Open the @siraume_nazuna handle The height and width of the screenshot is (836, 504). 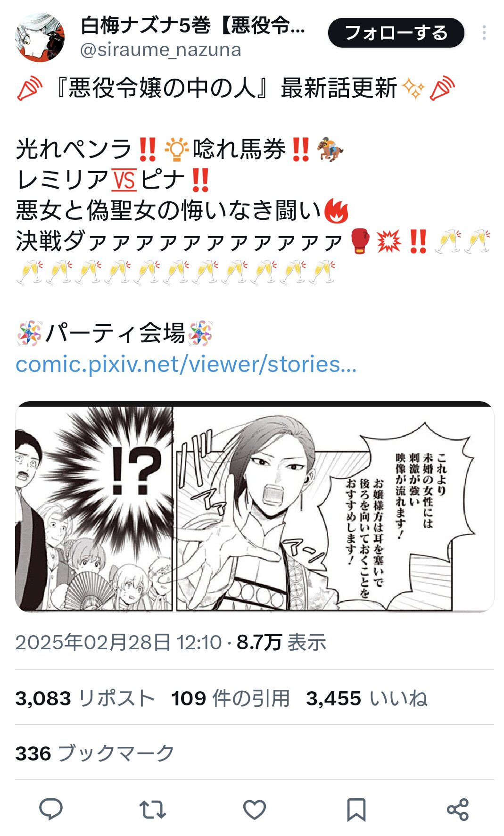click(161, 50)
